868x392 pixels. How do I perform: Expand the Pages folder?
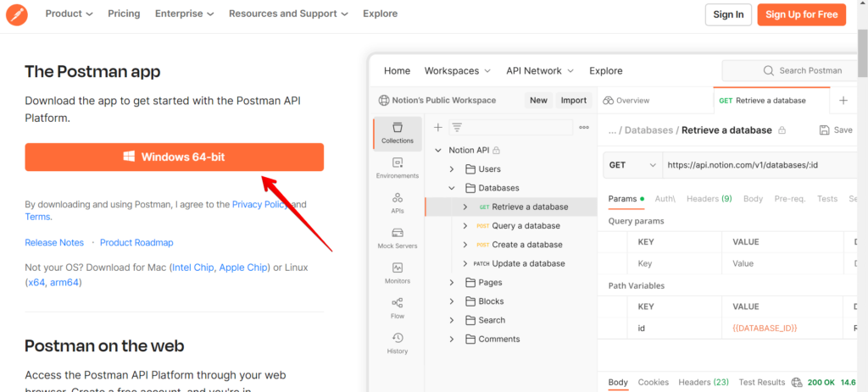452,283
